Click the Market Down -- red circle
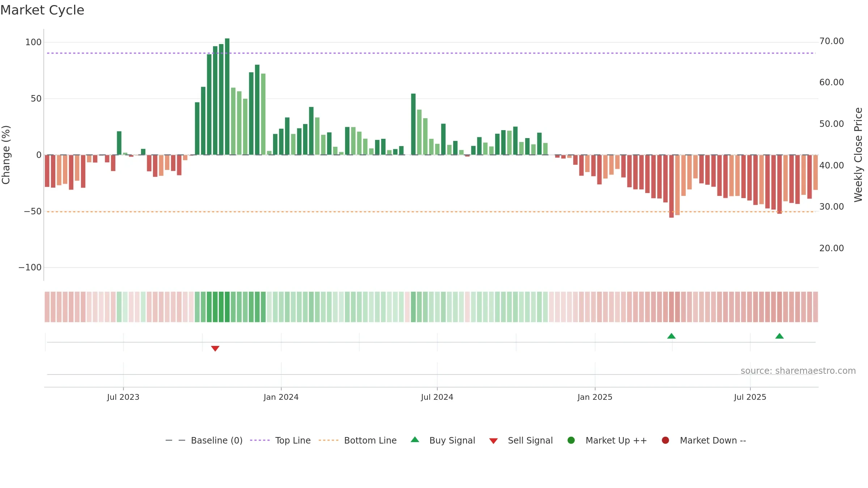The width and height of the screenshot is (868, 488). tap(665, 440)
